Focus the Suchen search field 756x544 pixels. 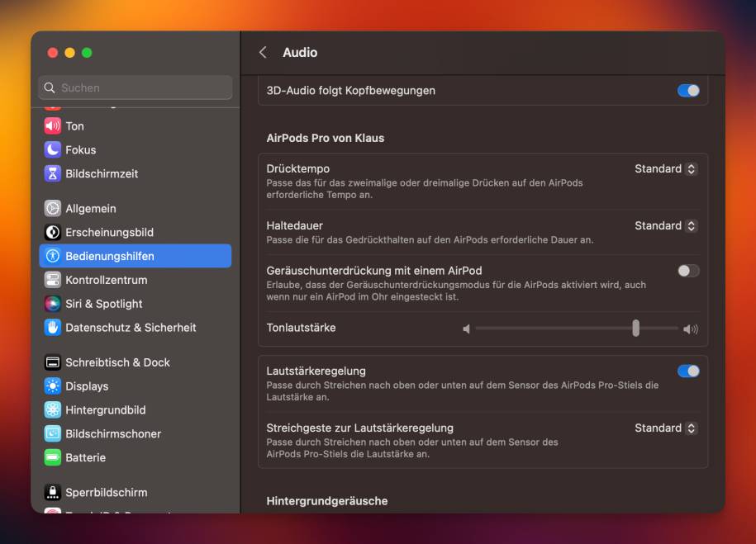(x=135, y=88)
